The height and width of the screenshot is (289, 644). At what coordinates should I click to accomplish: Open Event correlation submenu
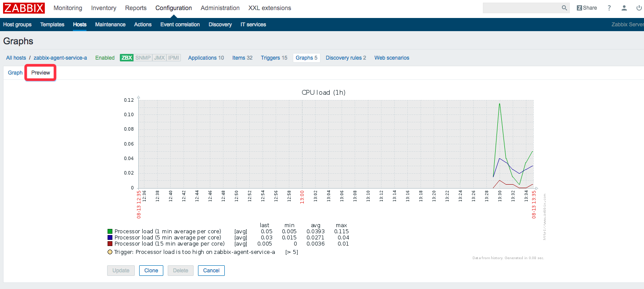pos(180,25)
